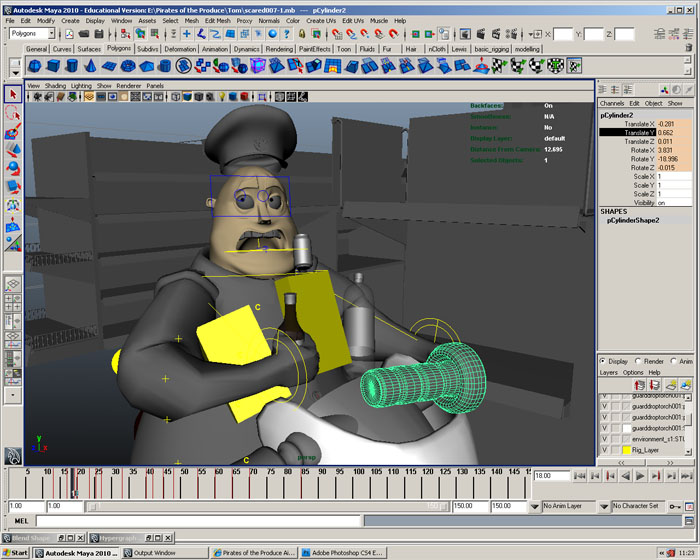Viewport: 700px width, 560px height.
Task: Select the Display layer radio button
Action: tap(603, 361)
